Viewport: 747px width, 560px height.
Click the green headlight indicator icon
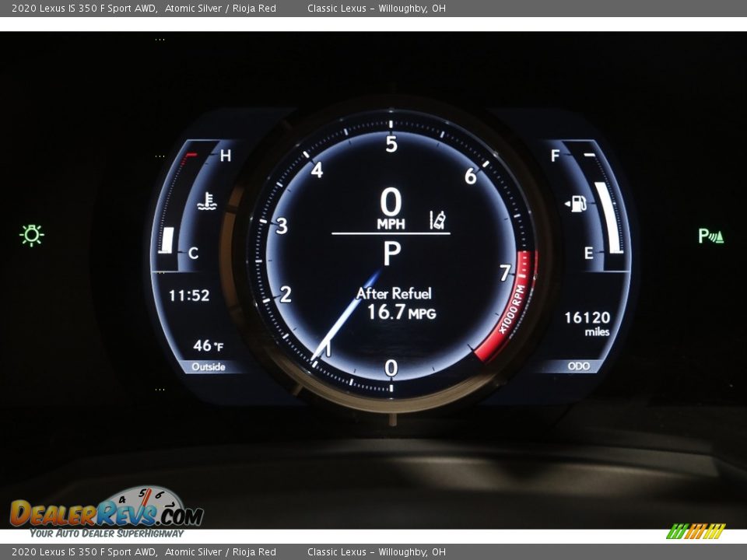click(32, 235)
